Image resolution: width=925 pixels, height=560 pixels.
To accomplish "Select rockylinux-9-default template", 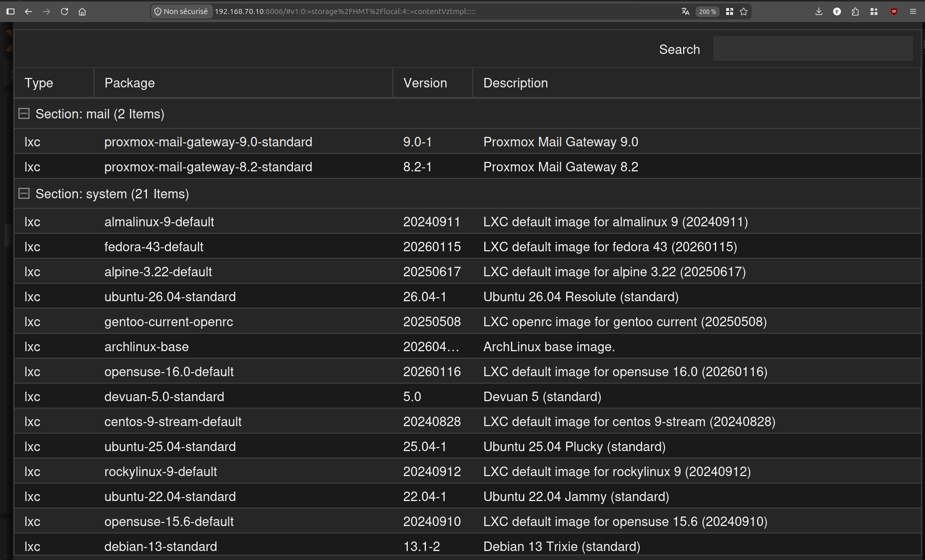I will [467, 472].
